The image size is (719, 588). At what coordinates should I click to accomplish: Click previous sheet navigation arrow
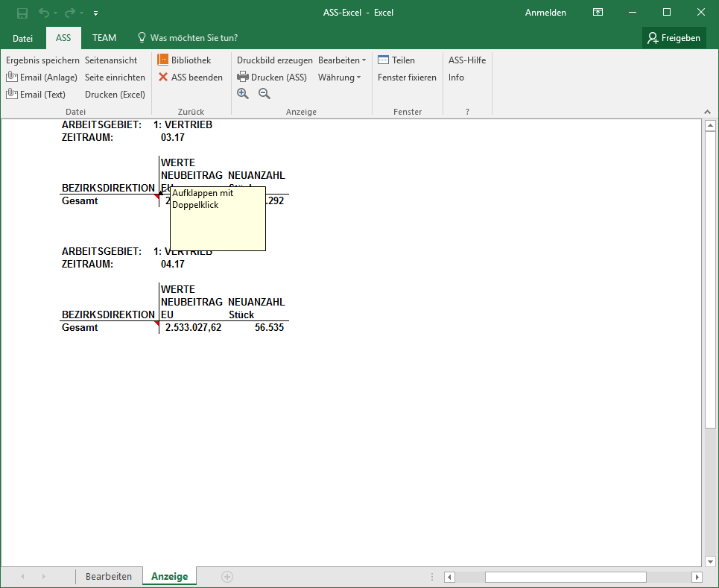[x=22, y=577]
